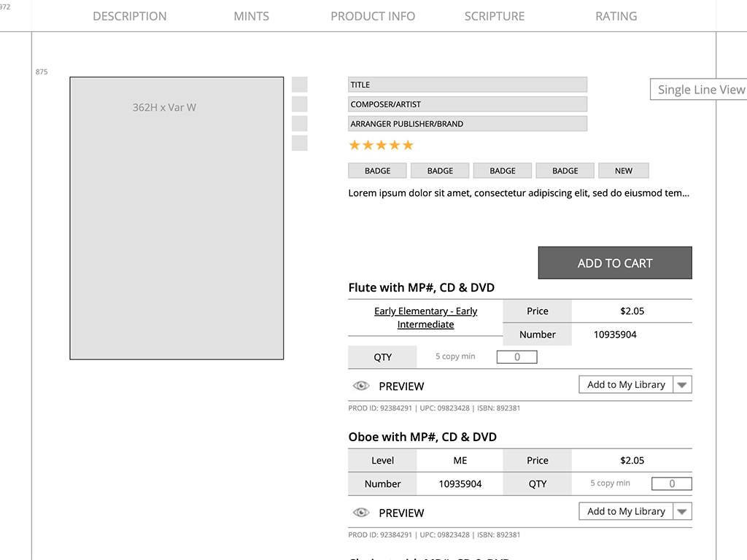The image size is (747, 560).
Task: Click the Flute quantity input box
Action: coord(516,357)
